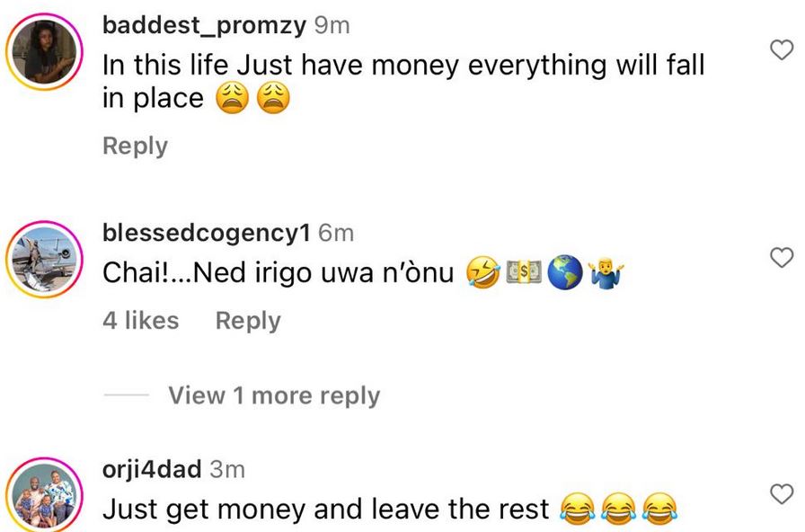Click the 'Just get money' comment text

(x=325, y=510)
